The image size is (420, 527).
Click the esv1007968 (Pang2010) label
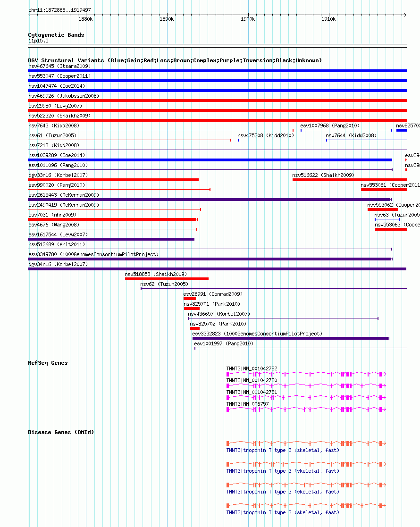(x=330, y=125)
